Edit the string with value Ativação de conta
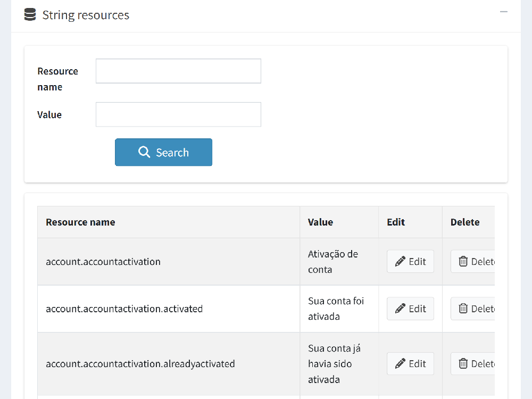The height and width of the screenshot is (399, 532). click(410, 261)
